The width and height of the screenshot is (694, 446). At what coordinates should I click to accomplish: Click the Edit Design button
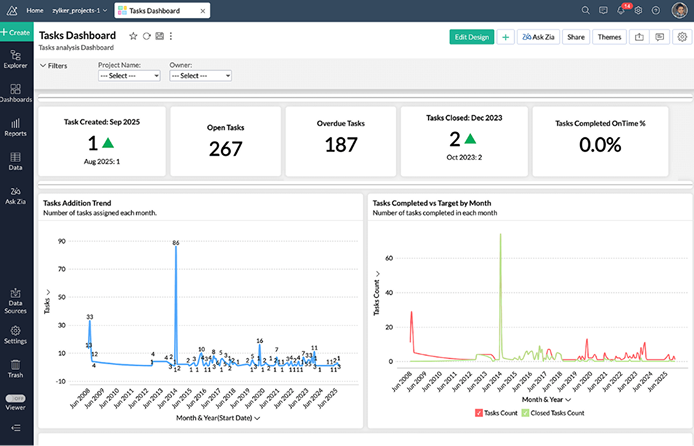(472, 37)
